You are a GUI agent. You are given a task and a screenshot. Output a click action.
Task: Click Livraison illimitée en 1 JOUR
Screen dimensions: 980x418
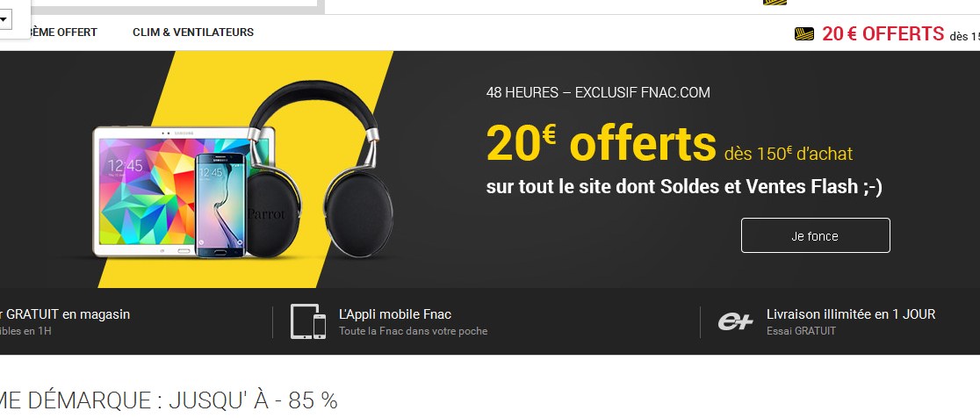pyautogui.click(x=851, y=314)
